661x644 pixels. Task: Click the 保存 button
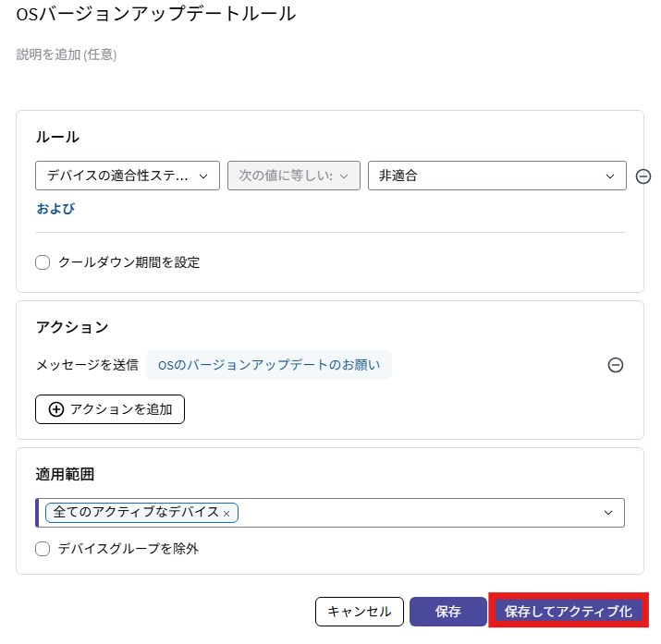click(448, 612)
